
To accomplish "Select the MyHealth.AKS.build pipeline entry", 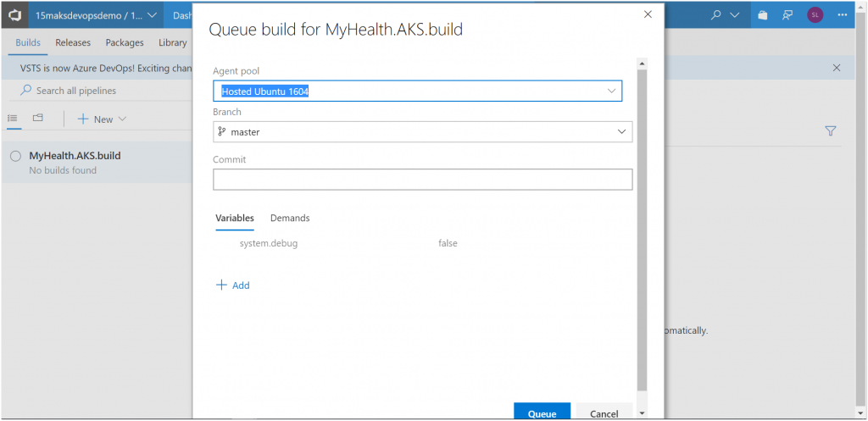I will click(97, 162).
